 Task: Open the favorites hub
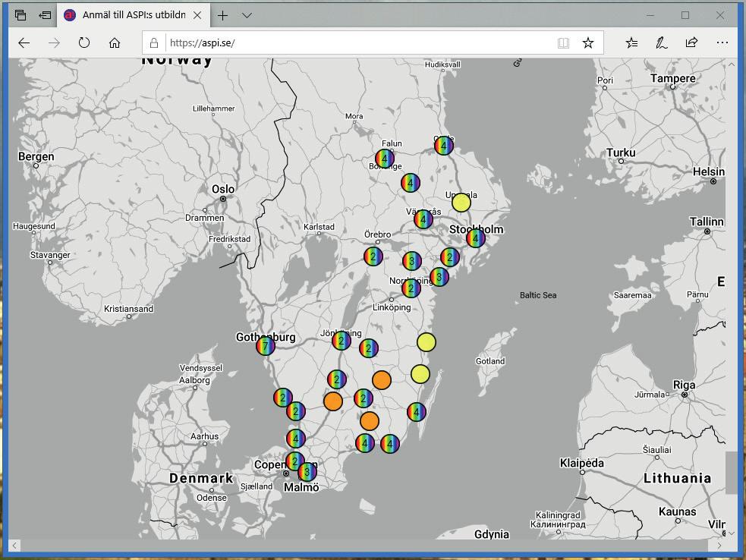(632, 42)
